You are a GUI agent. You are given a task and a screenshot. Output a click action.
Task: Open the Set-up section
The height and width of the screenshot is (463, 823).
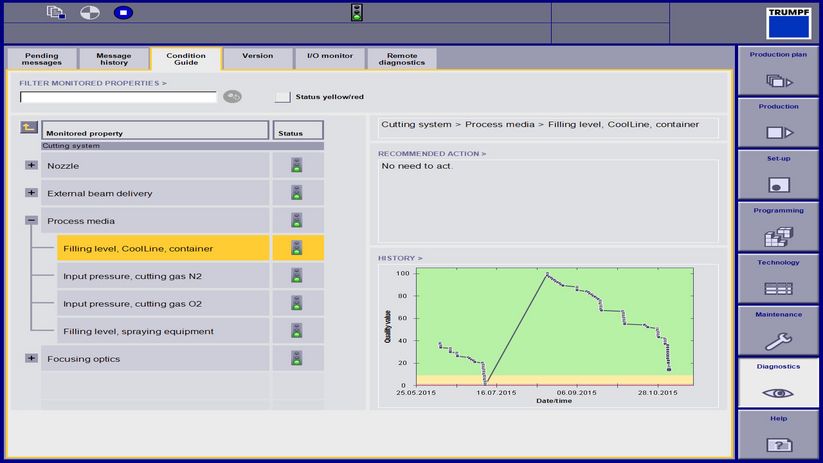pos(778,175)
